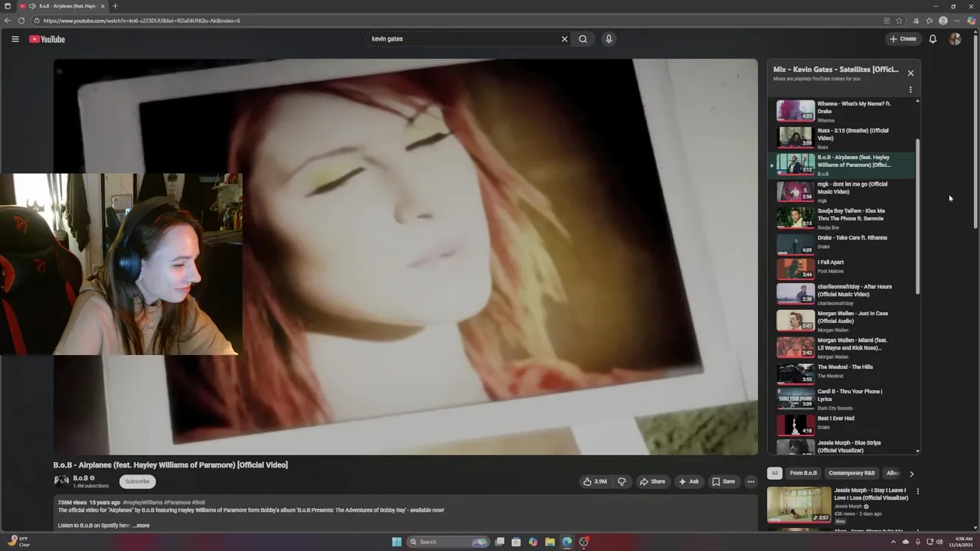Reload the page

[x=21, y=21]
